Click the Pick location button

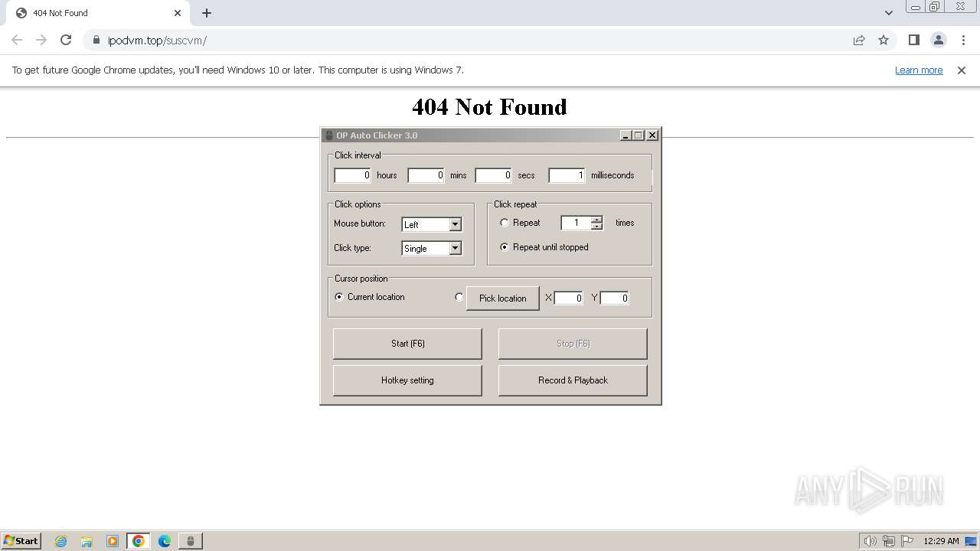tap(503, 298)
